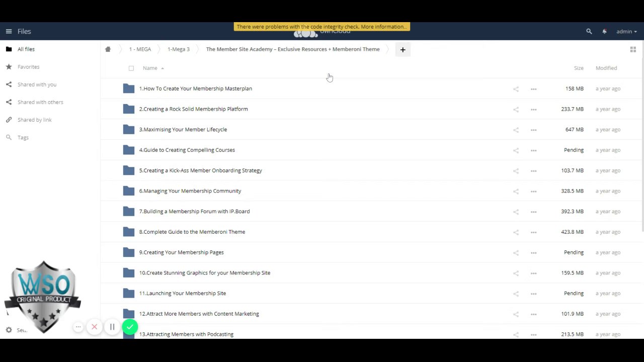Share folder 10.Create Stunning Graphics
This screenshot has width=644, height=362.
(516, 274)
